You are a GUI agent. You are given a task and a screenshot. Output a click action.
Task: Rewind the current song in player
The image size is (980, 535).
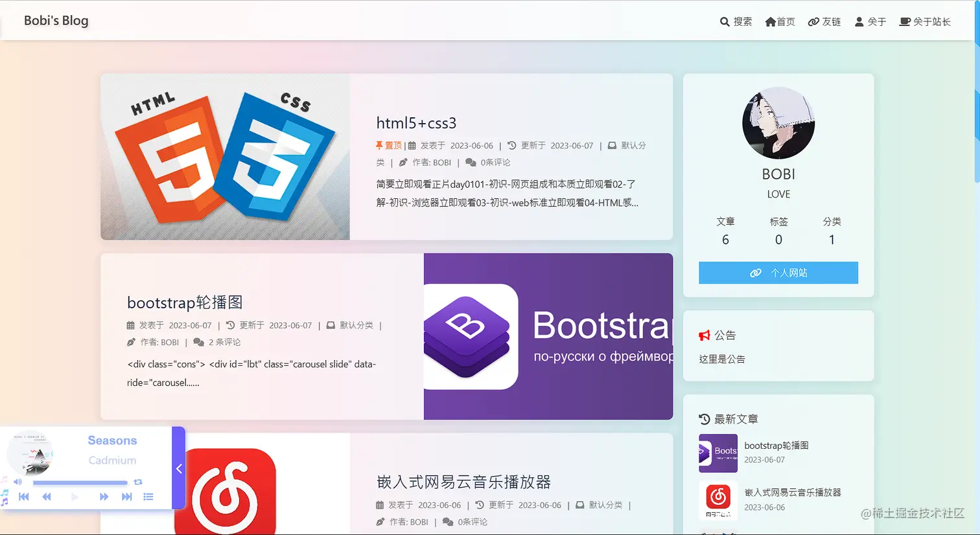(x=47, y=497)
